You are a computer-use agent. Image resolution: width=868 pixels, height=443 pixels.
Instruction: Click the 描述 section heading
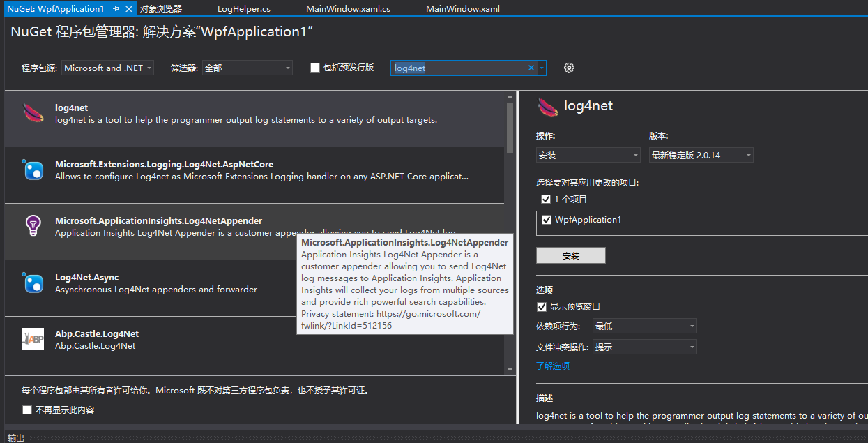[x=545, y=398]
